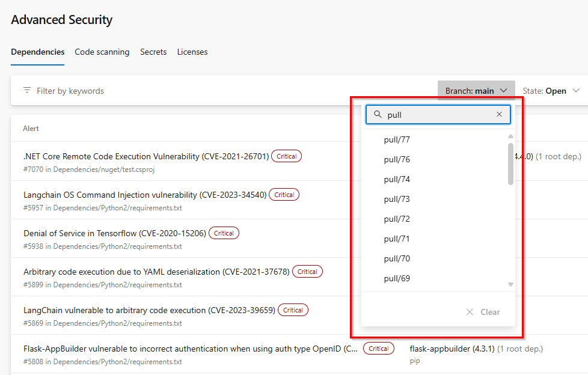
Task: Click the scroll down arrow in branch list
Action: tap(510, 285)
